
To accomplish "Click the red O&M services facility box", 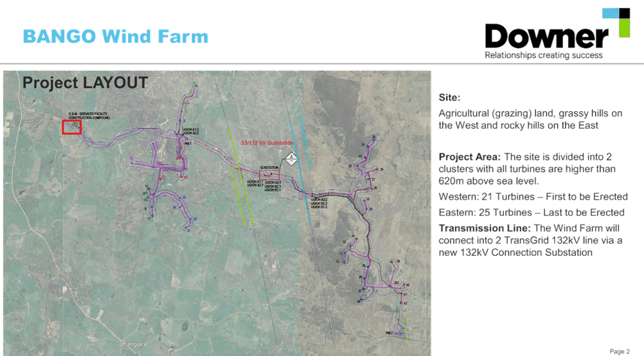I will pyautogui.click(x=71, y=127).
